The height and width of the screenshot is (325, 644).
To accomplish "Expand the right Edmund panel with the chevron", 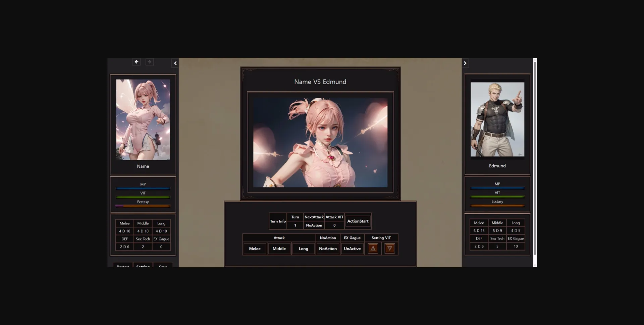I will click(465, 63).
